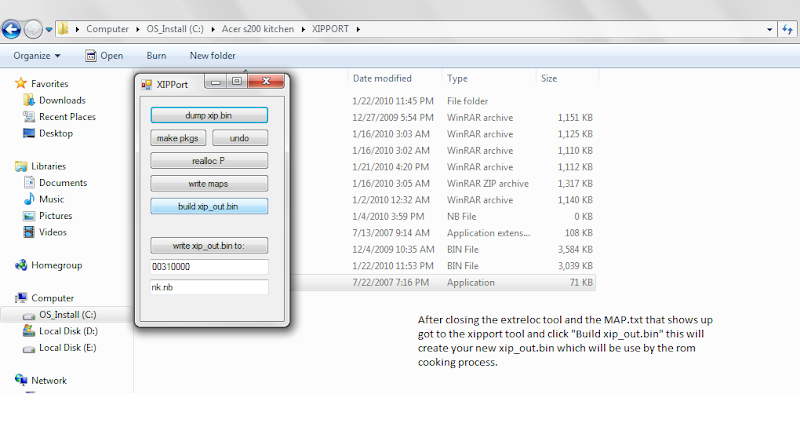This screenshot has width=800, height=427.
Task: Select the WinRAR archive 1,140 KB row
Action: (x=444, y=200)
